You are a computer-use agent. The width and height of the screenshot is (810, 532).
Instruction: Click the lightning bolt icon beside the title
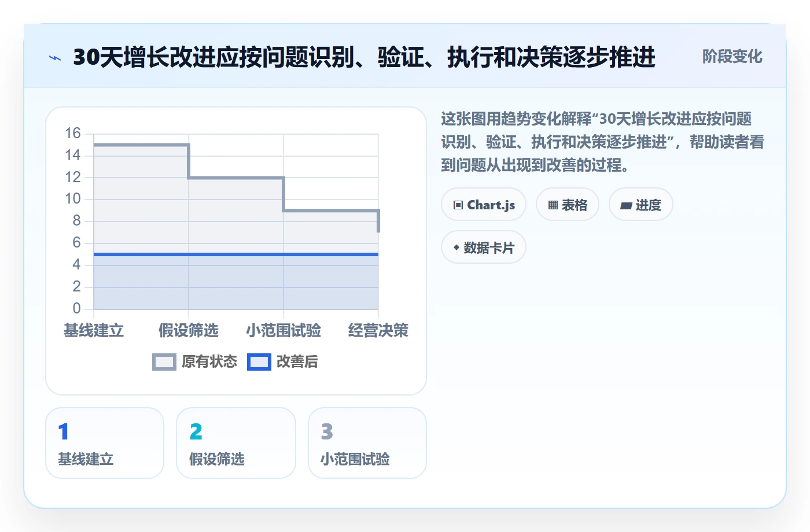click(55, 58)
